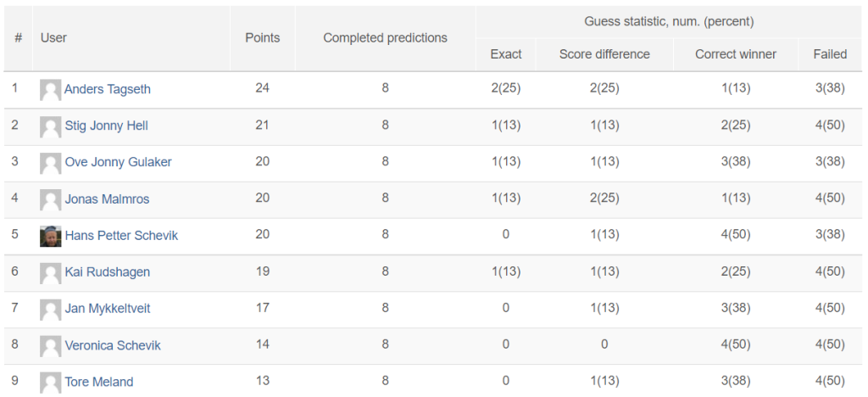868x397 pixels.
Task: Open Veronica Schevik's name link
Action: coord(113,345)
